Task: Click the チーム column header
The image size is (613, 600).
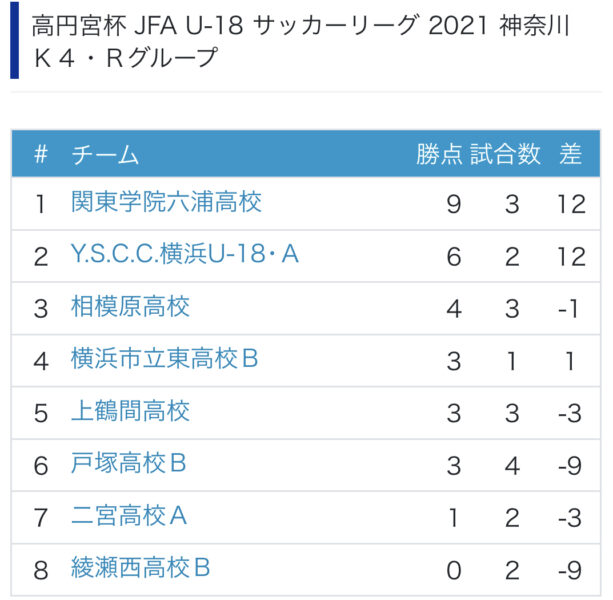Action: [105, 154]
